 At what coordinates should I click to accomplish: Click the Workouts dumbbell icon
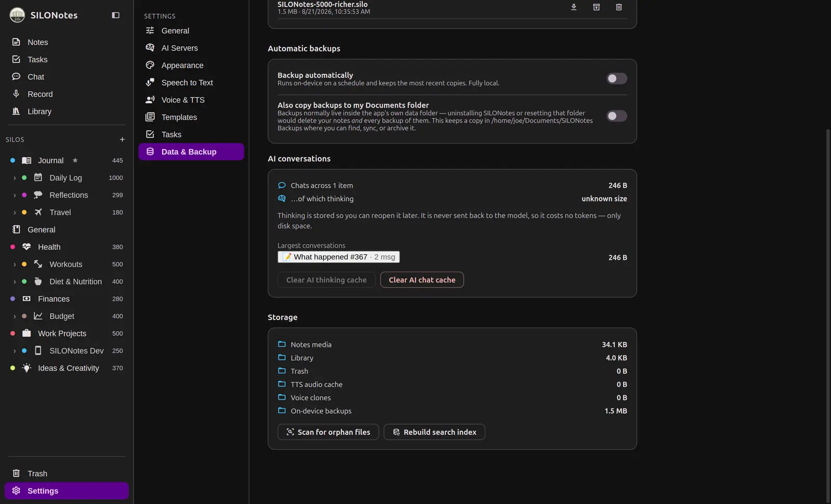pos(38,264)
